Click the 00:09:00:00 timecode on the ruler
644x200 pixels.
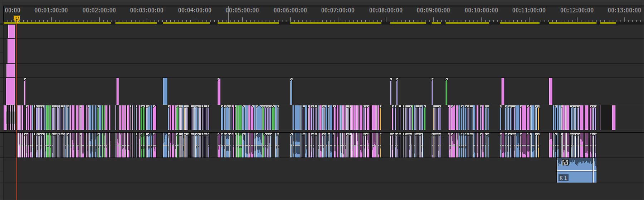pos(433,10)
